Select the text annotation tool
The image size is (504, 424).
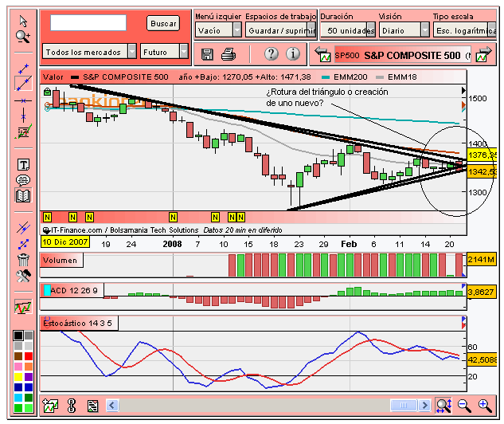[x=23, y=165]
